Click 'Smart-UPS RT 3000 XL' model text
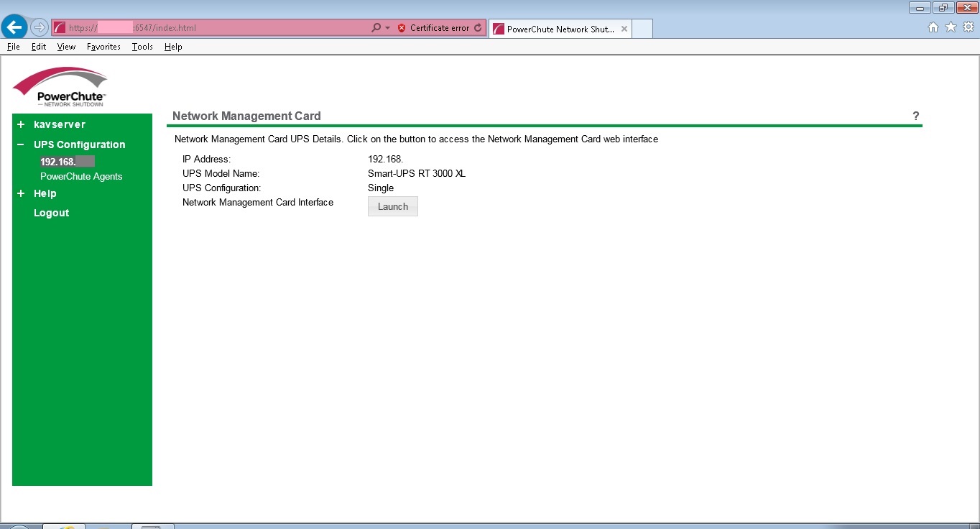 417,173
